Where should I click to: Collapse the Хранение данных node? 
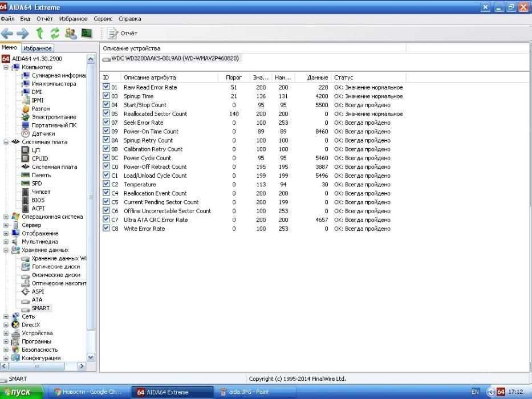click(x=6, y=250)
